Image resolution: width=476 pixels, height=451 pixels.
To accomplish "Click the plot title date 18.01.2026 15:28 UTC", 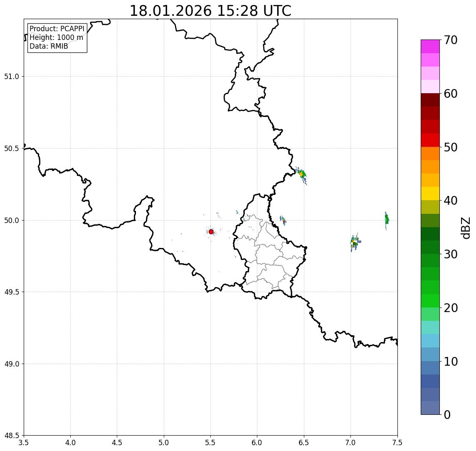I will [x=210, y=11].
